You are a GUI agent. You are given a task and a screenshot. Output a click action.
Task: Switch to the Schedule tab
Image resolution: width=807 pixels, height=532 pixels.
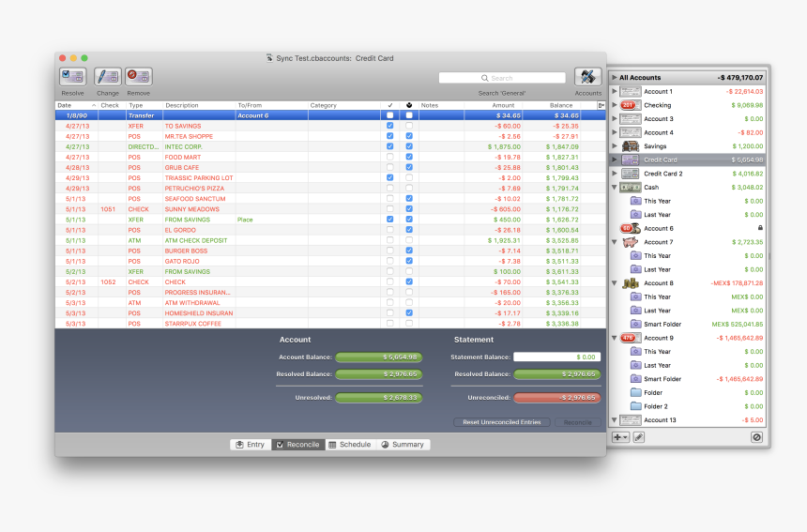coord(350,445)
